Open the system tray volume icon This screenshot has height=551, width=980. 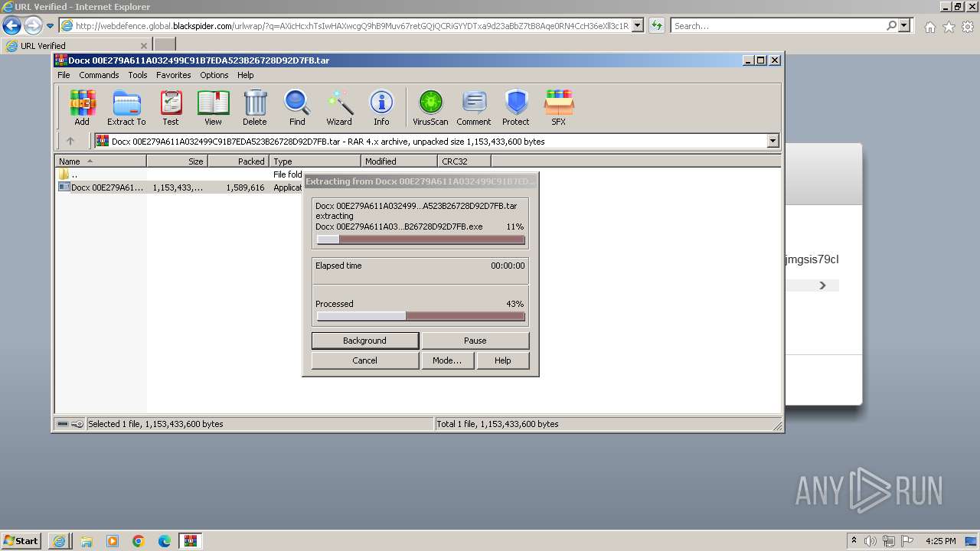[871, 541]
